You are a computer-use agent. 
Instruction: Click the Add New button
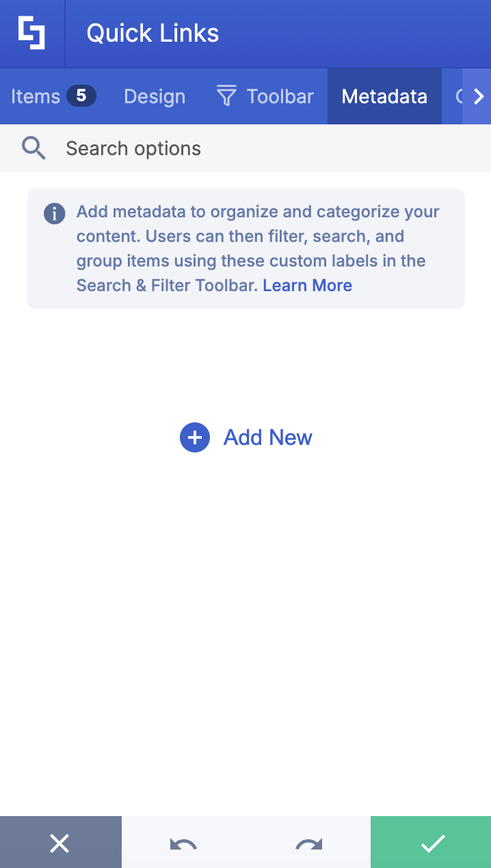[x=267, y=437]
